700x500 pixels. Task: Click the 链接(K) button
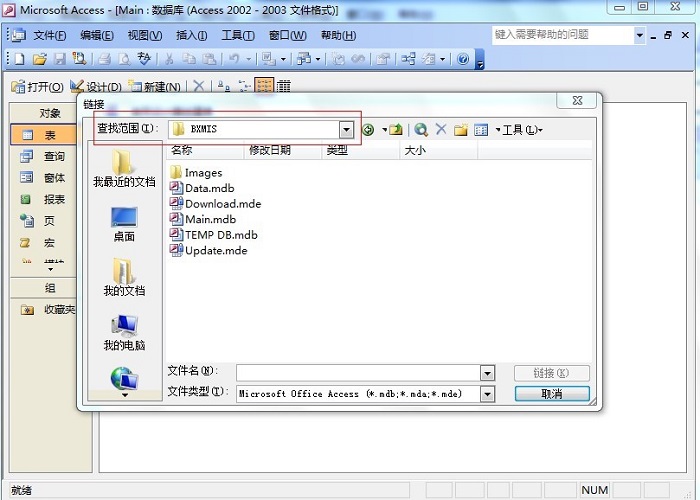click(552, 373)
